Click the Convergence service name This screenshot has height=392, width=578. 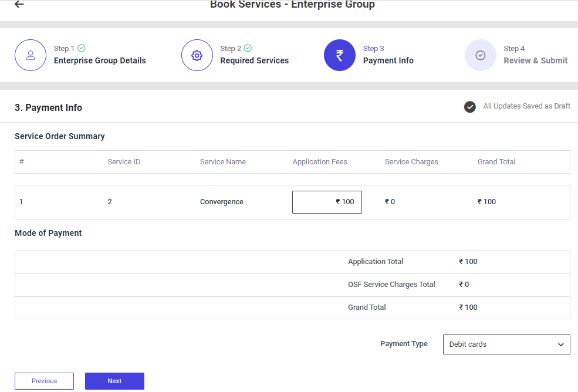tap(221, 202)
